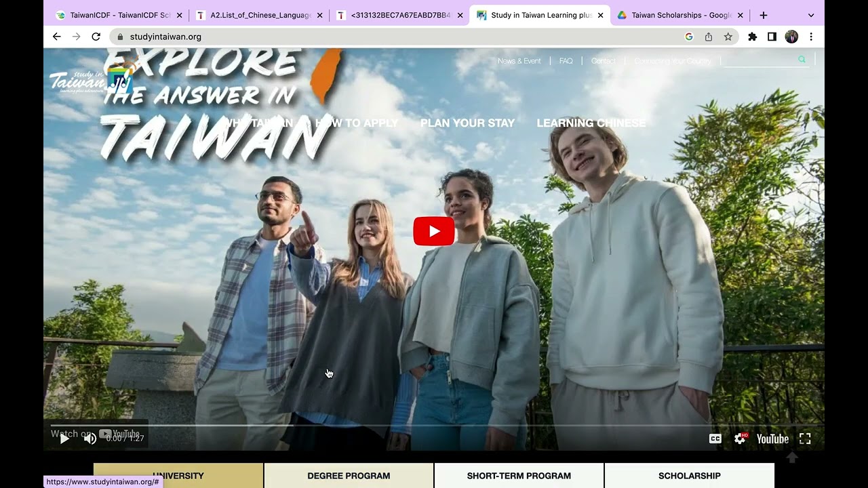Go back using the browser back arrow

click(x=56, y=37)
